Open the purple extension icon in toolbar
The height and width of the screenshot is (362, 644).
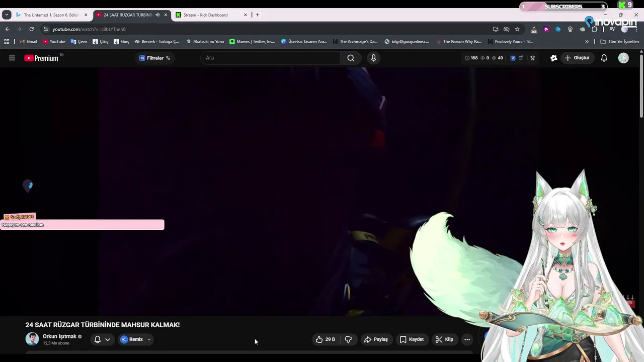tap(546, 29)
